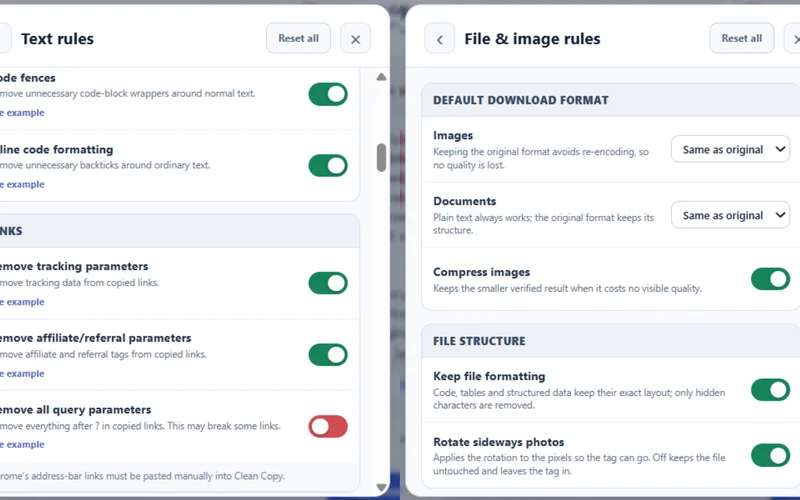See example for code fences

(22, 113)
